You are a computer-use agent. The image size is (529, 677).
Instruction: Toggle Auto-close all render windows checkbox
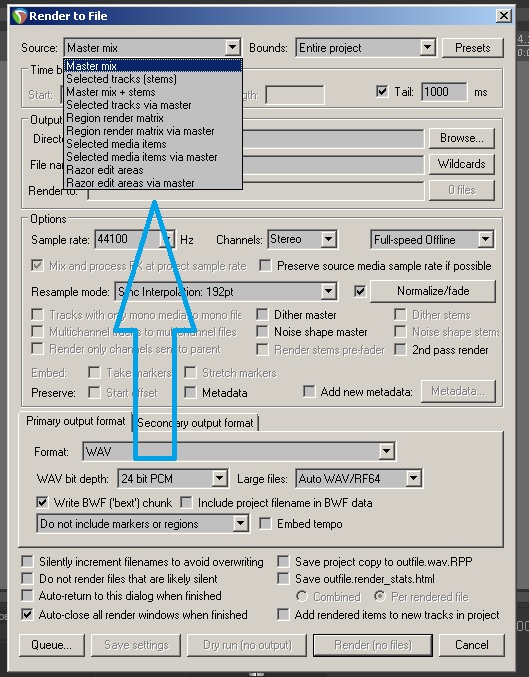[x=27, y=614]
